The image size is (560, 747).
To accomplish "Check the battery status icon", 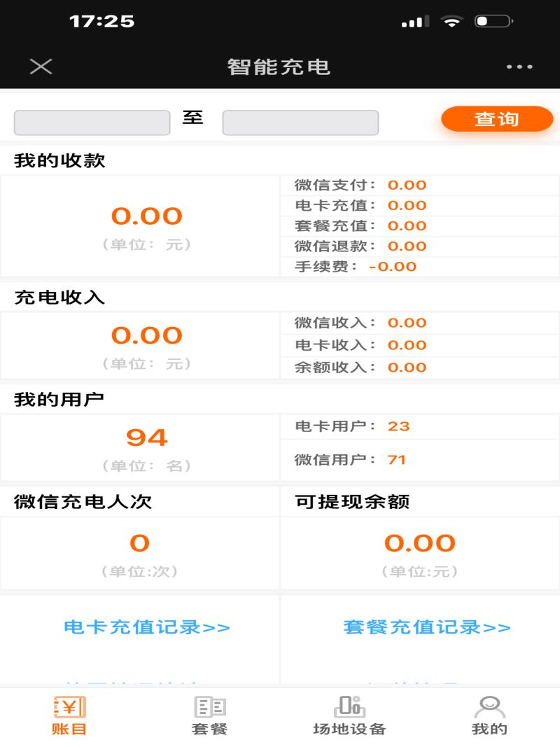I will click(x=493, y=21).
